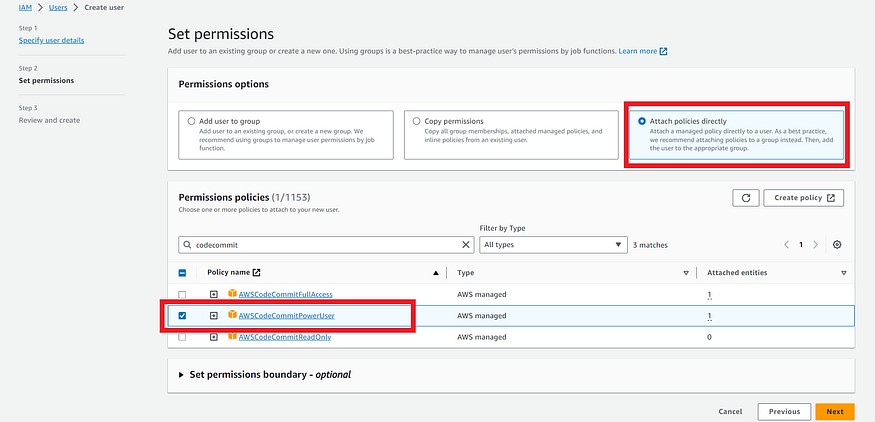Sort by Attached entities column arrow
The width and height of the screenshot is (875, 422).
(844, 273)
